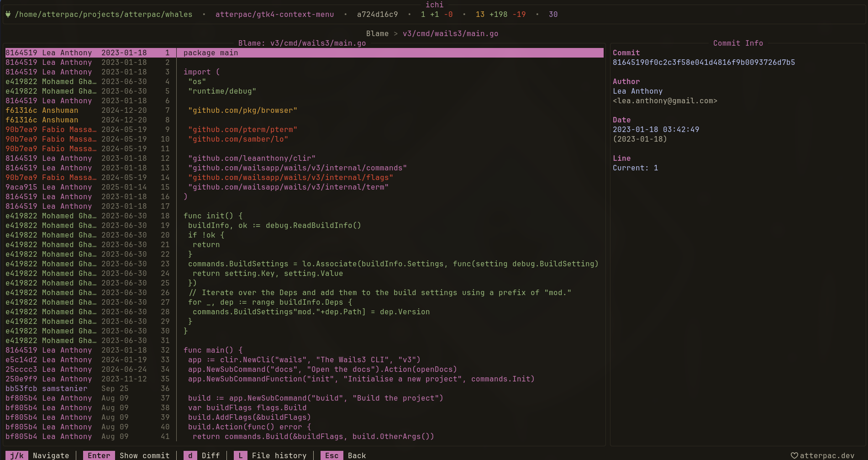Select line 19 debug.ReadBuildInfo() call
Image resolution: width=868 pixels, height=460 pixels.
[304, 225]
